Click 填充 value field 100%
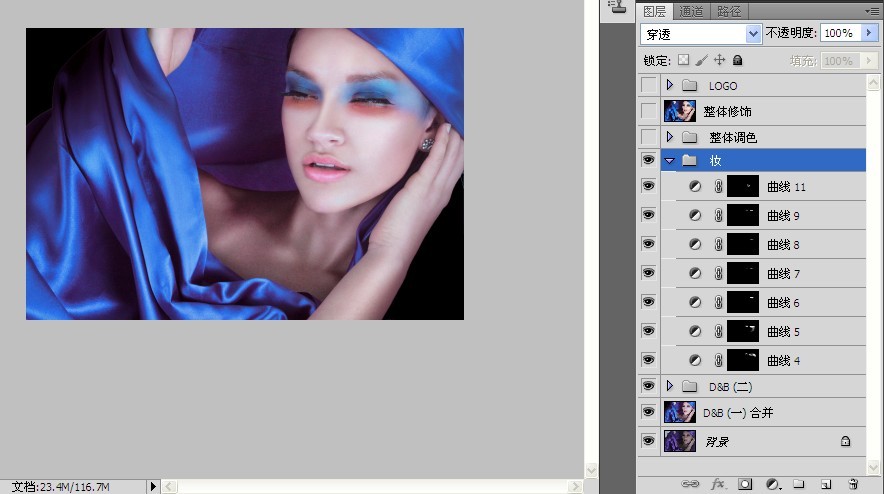Screen dimensions: 884x494 point(841,60)
